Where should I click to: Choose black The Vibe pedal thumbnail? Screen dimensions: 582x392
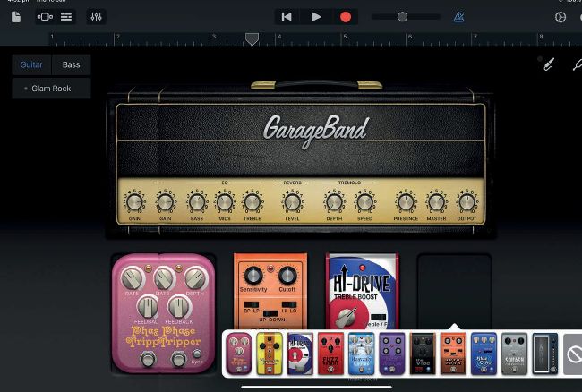point(423,354)
